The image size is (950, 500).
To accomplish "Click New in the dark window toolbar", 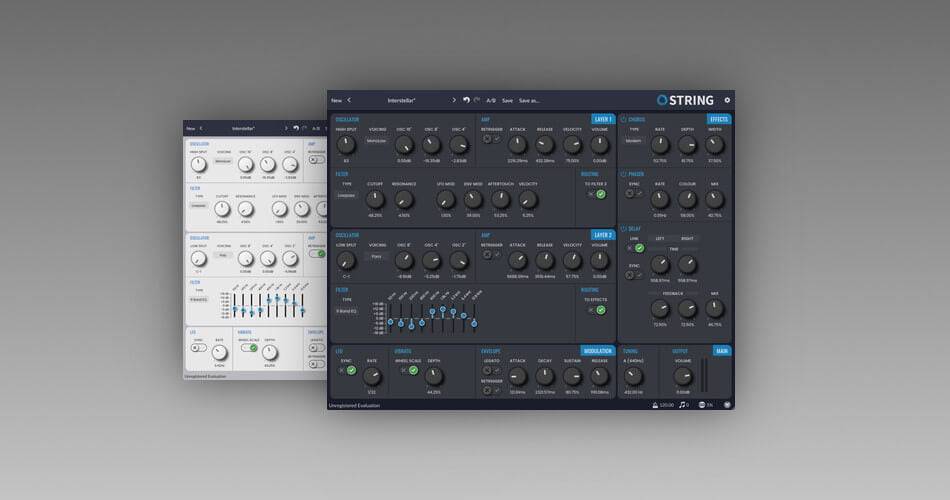I will click(x=336, y=101).
